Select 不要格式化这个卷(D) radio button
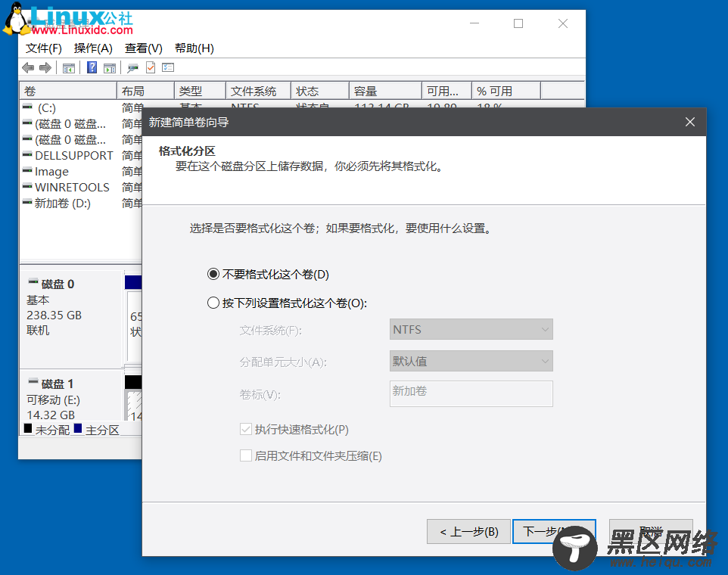The height and width of the screenshot is (575, 728). coord(213,275)
